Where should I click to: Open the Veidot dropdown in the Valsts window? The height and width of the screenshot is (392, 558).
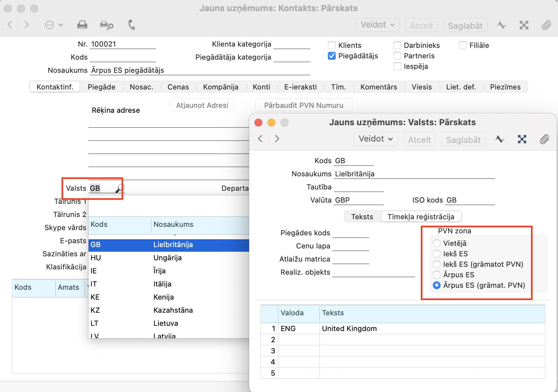click(375, 139)
